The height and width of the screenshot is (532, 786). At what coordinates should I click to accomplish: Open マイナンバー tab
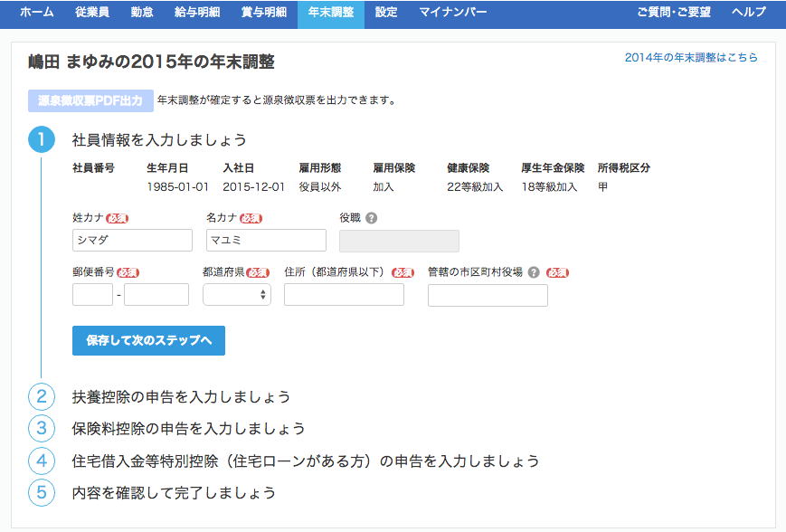click(x=452, y=12)
